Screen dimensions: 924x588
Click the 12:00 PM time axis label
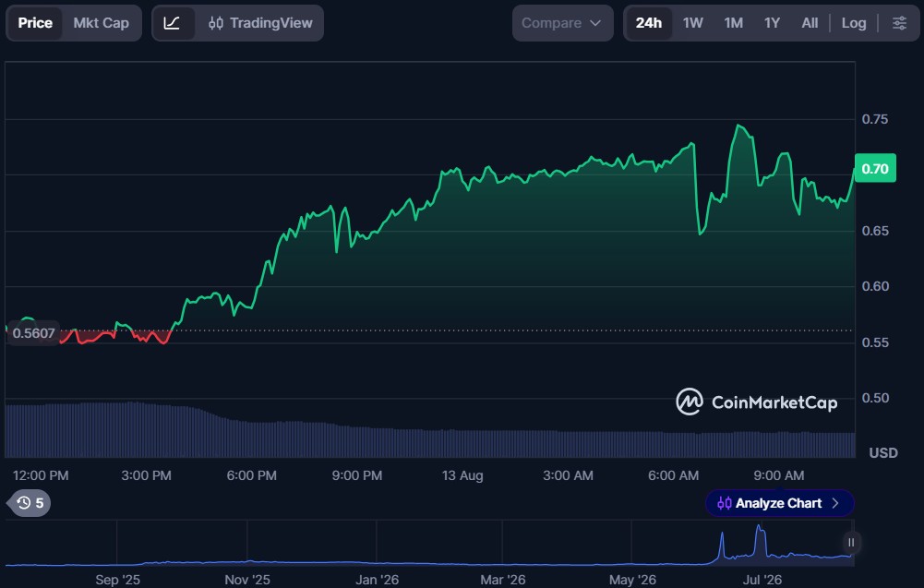click(41, 475)
